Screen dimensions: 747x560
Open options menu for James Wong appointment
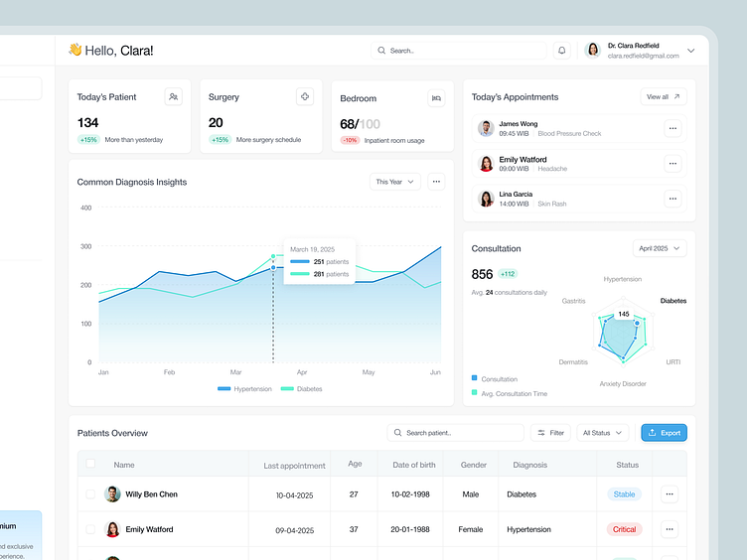(672, 128)
